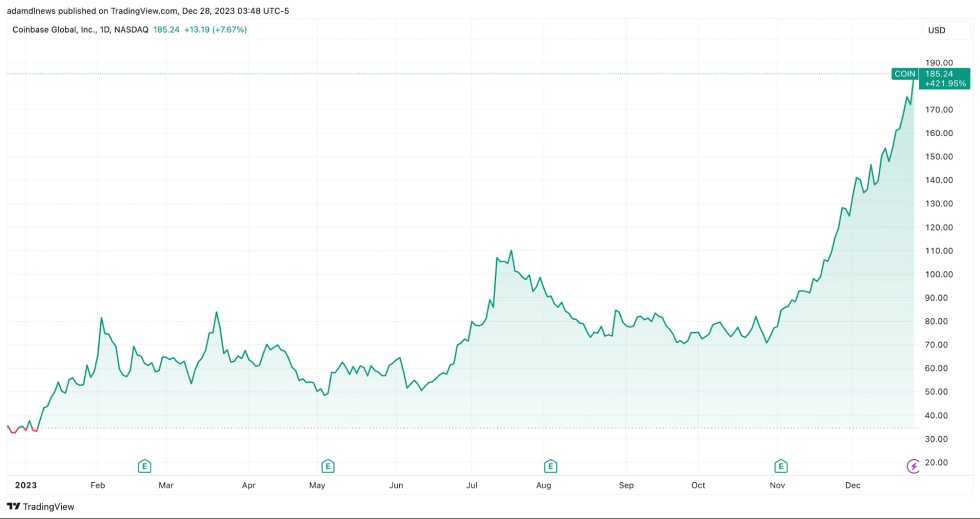Click the 100.00 level on the price scale
Screen dimensions: 980x519
[x=939, y=274]
